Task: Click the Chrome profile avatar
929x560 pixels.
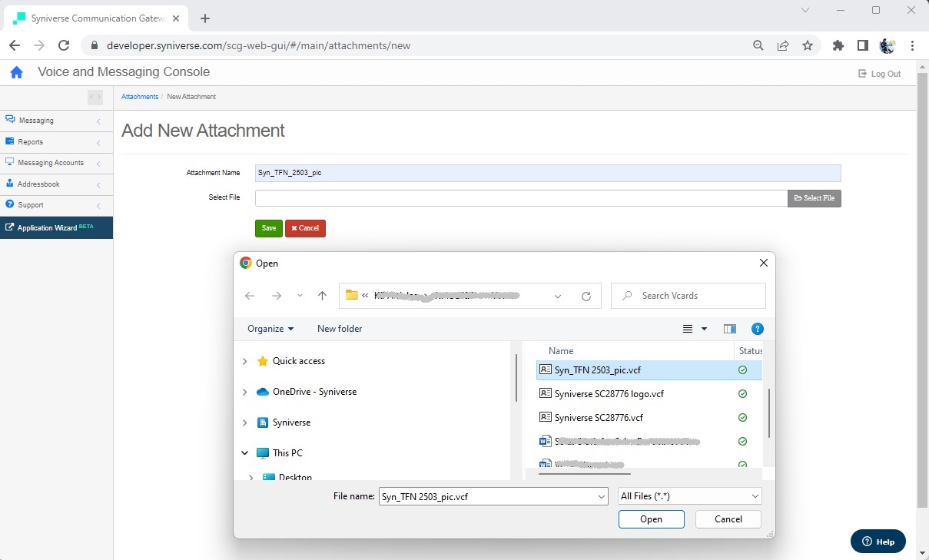Action: click(x=888, y=45)
